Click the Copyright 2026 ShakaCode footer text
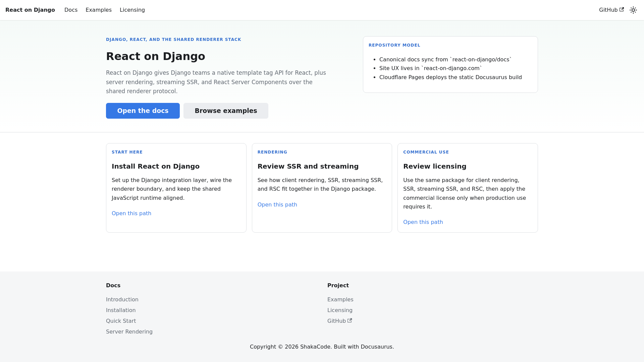Screen dimensions: 644x362 pyautogui.click(x=322, y=347)
